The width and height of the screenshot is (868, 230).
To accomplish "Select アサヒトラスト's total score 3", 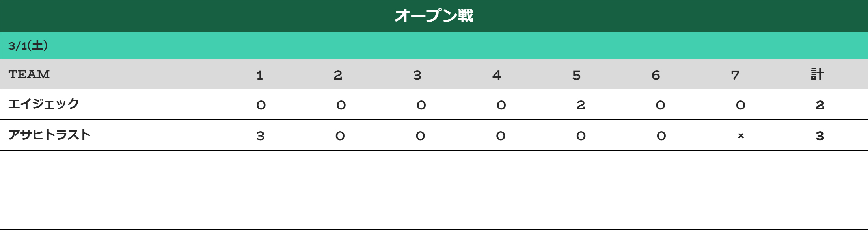I will [x=820, y=136].
